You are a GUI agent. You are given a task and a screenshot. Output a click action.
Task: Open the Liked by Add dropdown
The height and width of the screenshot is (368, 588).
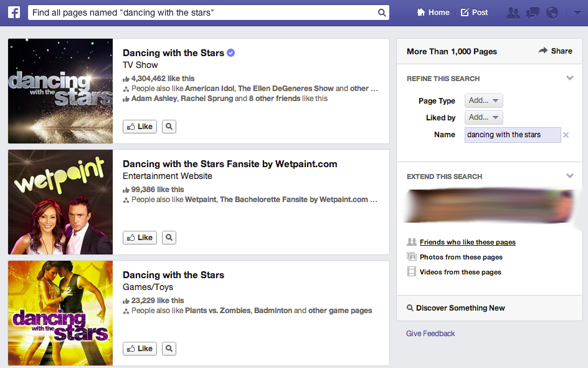tap(484, 117)
